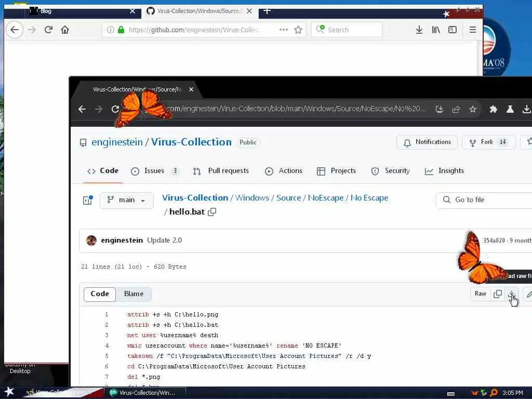Click the enginestein commit author name

point(122,240)
